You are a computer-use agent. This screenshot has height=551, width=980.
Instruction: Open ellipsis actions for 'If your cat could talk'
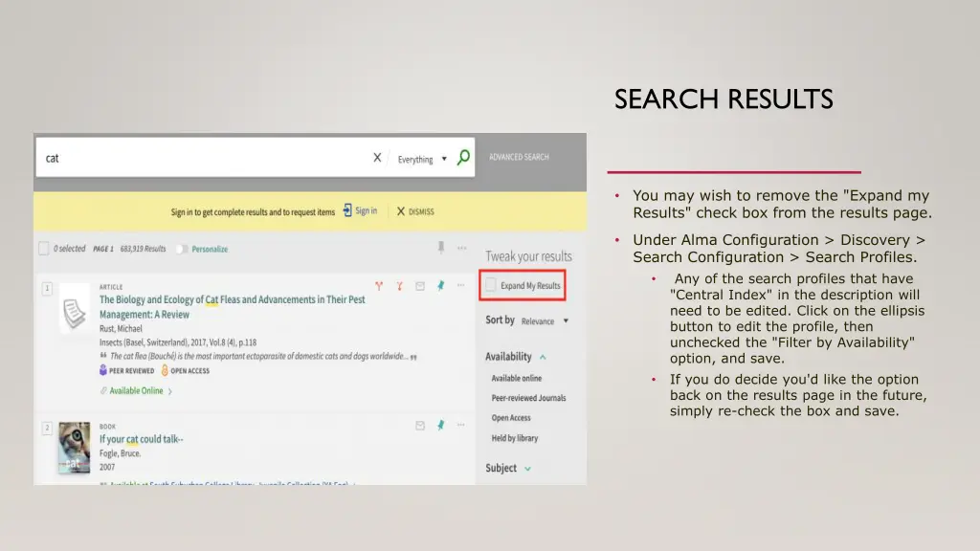point(460,425)
